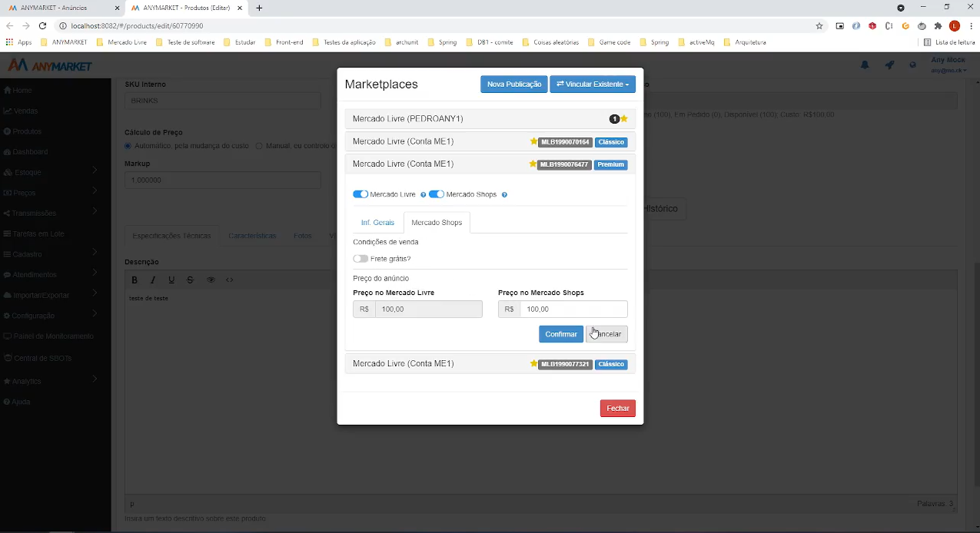Click the MLB1990070164 badge
980x533 pixels.
click(565, 142)
